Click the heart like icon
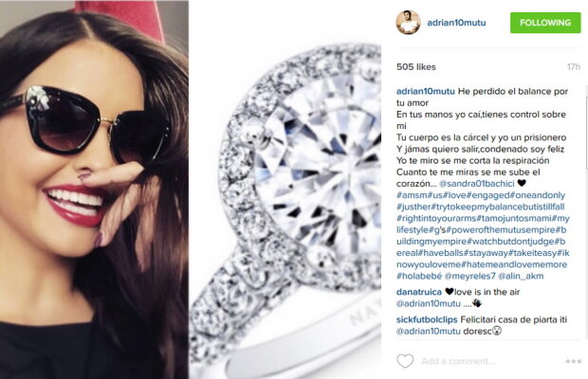Screen dimensions: 588x379 (405, 361)
